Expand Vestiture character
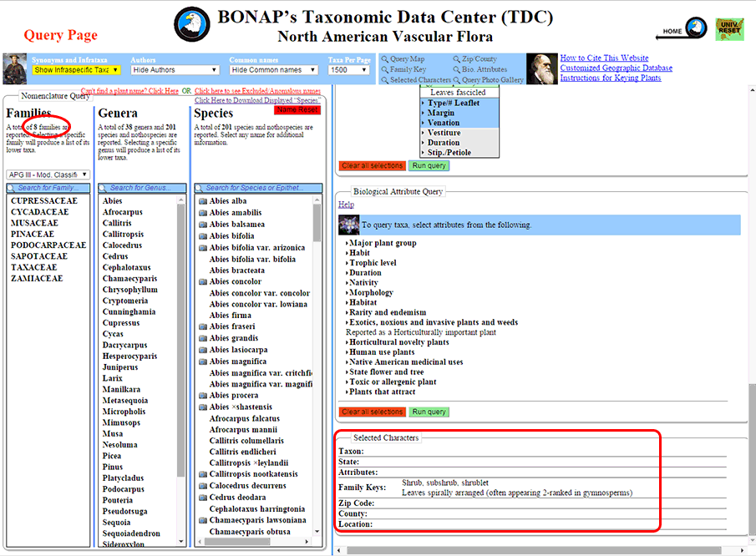 [444, 133]
